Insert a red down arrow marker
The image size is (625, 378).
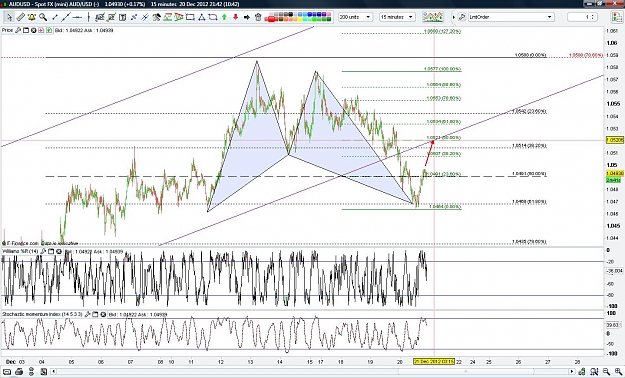pos(235,17)
